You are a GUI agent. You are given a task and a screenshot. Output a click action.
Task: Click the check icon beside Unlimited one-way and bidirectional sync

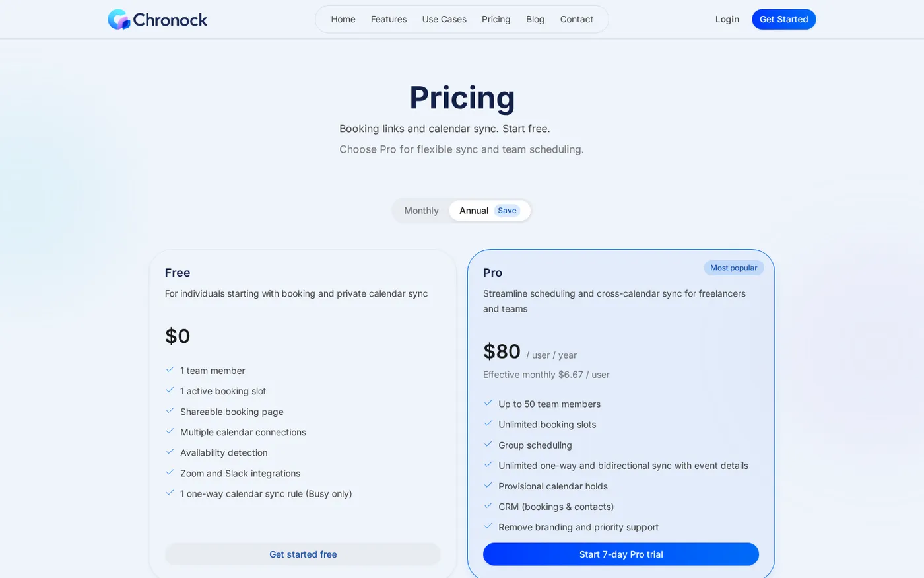pos(488,464)
